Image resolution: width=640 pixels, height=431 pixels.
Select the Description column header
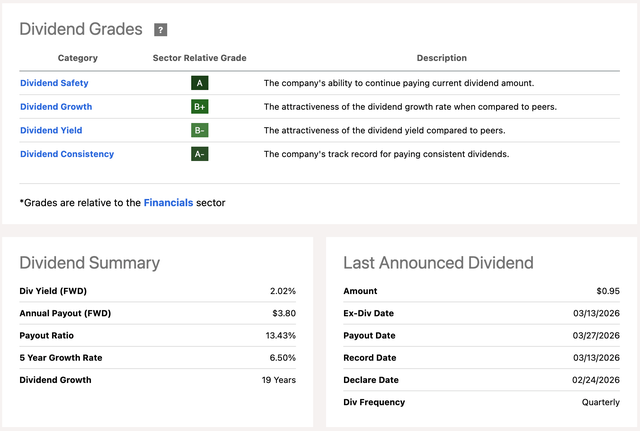point(442,58)
